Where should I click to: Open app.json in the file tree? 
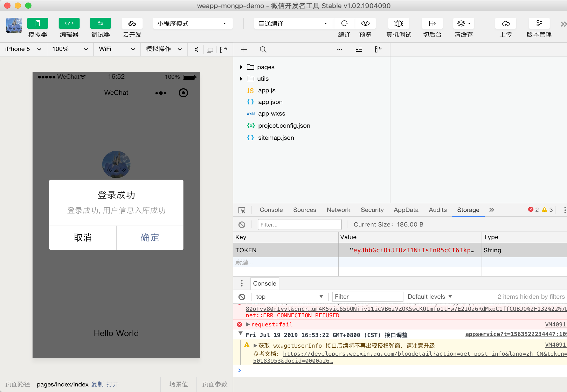(x=270, y=102)
